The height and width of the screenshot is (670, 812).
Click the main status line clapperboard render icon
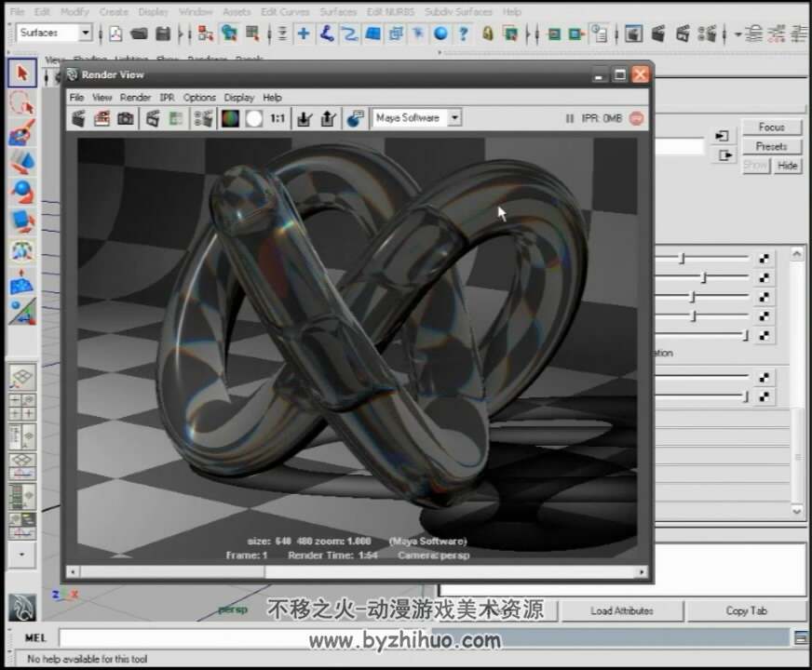coord(658,34)
